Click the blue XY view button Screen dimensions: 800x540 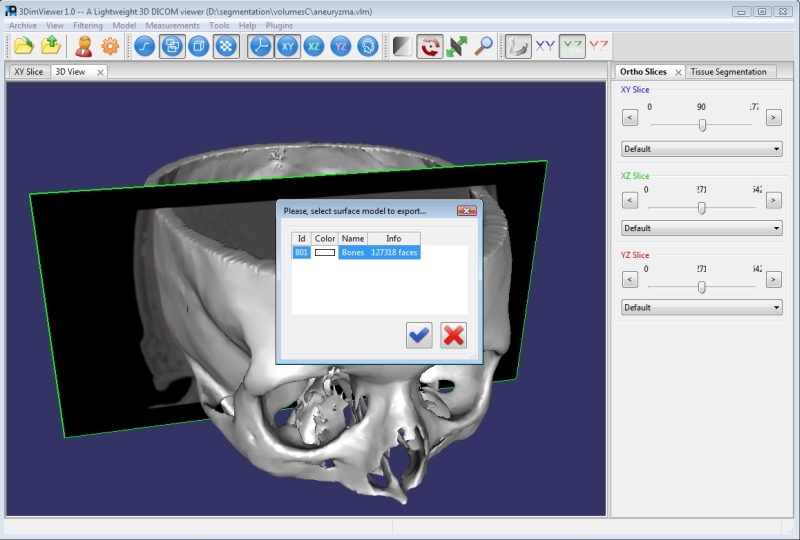pyautogui.click(x=288, y=46)
